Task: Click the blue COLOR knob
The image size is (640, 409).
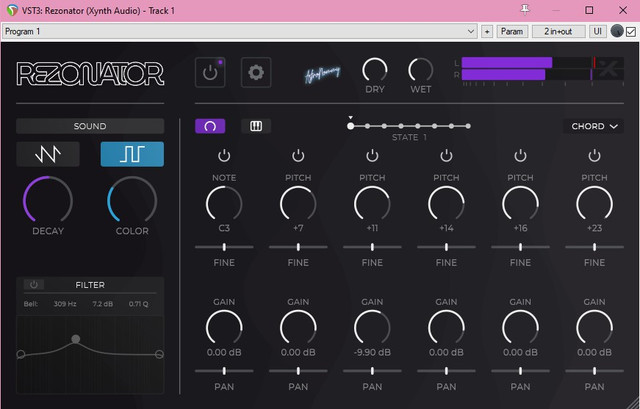Action: (x=132, y=201)
